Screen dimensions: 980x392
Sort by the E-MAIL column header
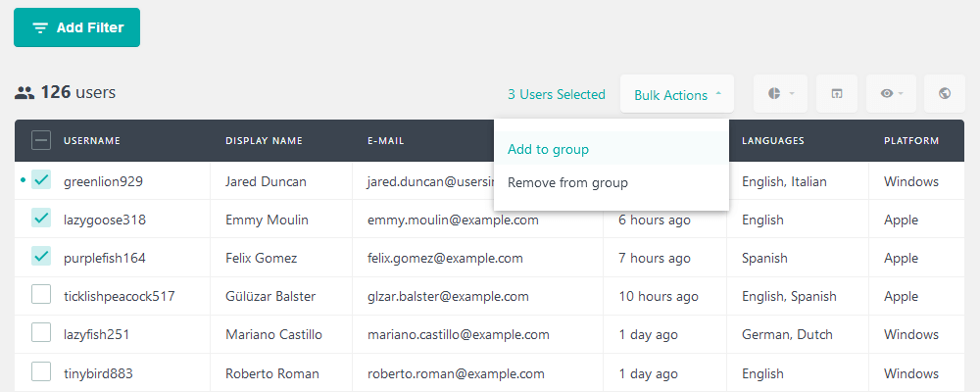385,141
